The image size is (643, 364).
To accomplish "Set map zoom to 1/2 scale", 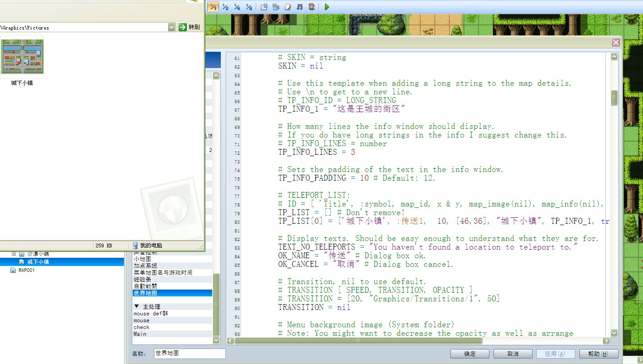I will tap(225, 7).
